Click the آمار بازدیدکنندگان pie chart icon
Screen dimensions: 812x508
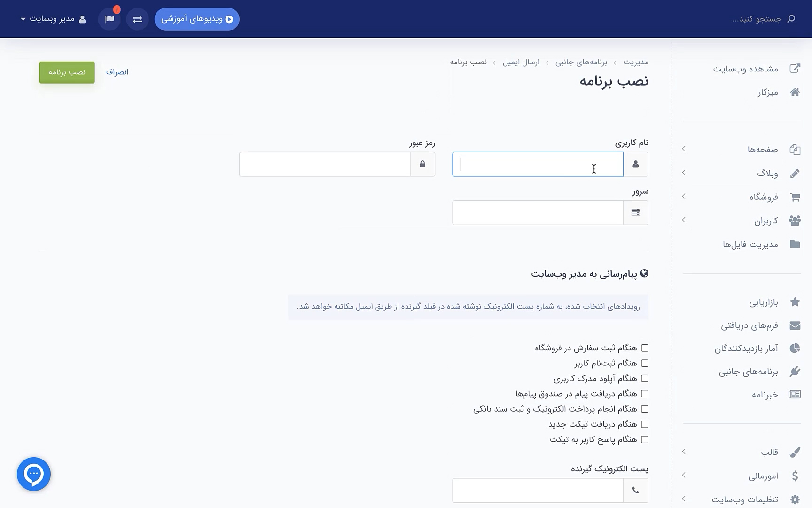(x=795, y=348)
